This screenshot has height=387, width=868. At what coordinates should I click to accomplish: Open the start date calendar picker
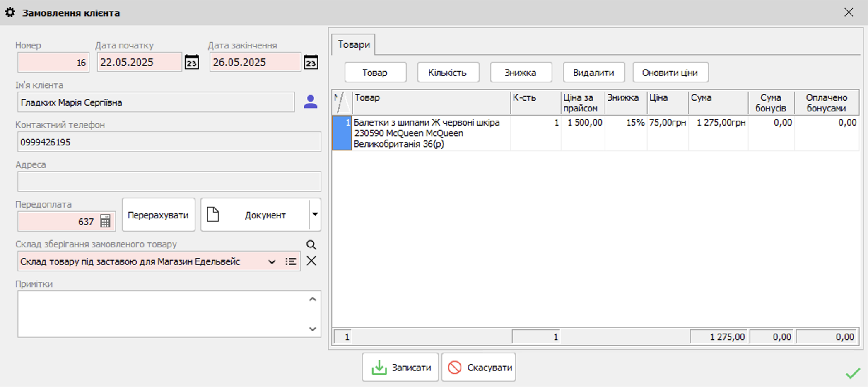(x=191, y=63)
